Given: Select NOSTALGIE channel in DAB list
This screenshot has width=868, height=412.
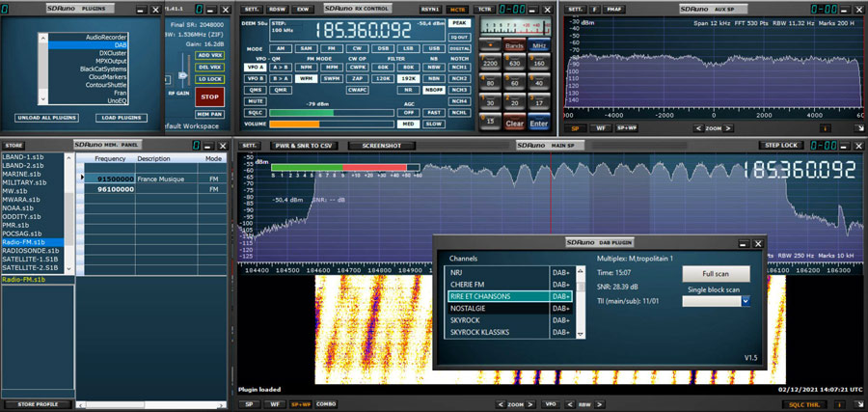Looking at the screenshot, I should click(508, 309).
